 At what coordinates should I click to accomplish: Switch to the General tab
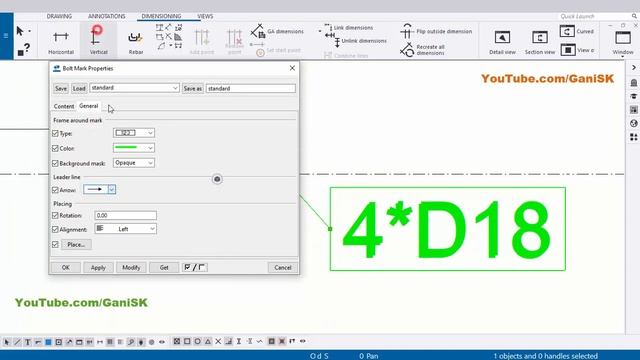tap(89, 106)
